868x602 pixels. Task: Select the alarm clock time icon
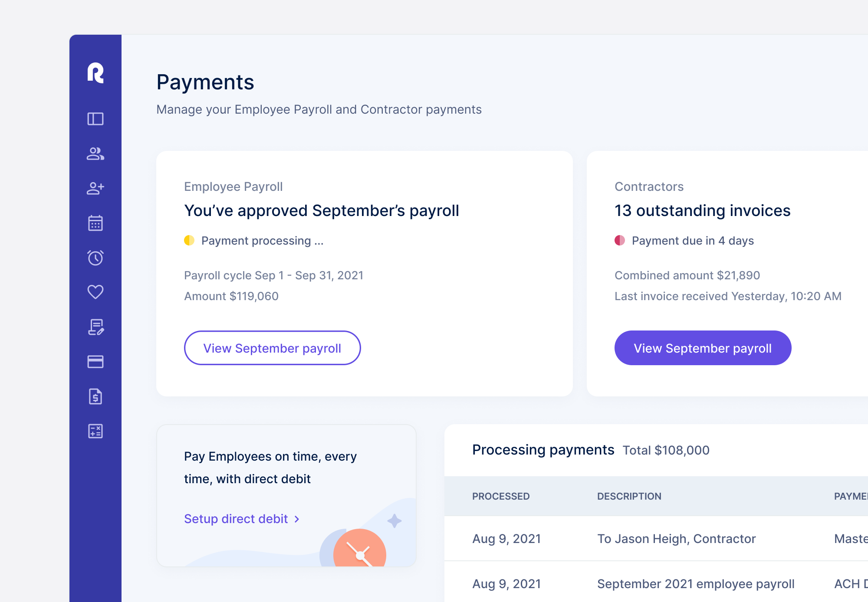[95, 258]
